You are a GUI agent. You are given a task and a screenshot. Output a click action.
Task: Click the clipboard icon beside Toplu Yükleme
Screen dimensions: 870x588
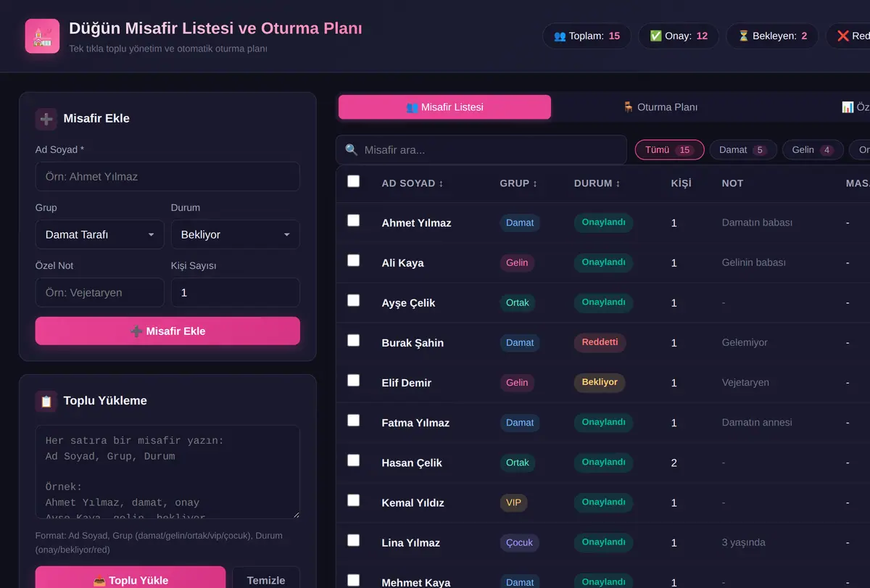(x=46, y=401)
